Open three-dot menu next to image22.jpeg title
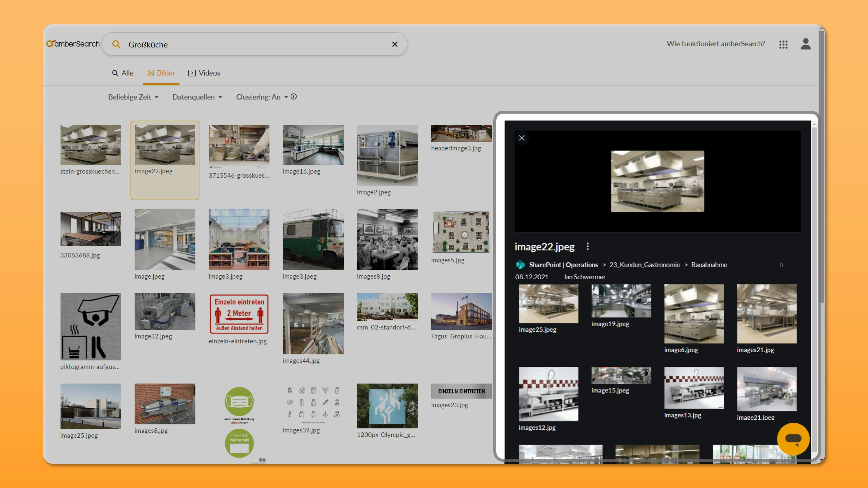The width and height of the screenshot is (868, 488). [588, 246]
